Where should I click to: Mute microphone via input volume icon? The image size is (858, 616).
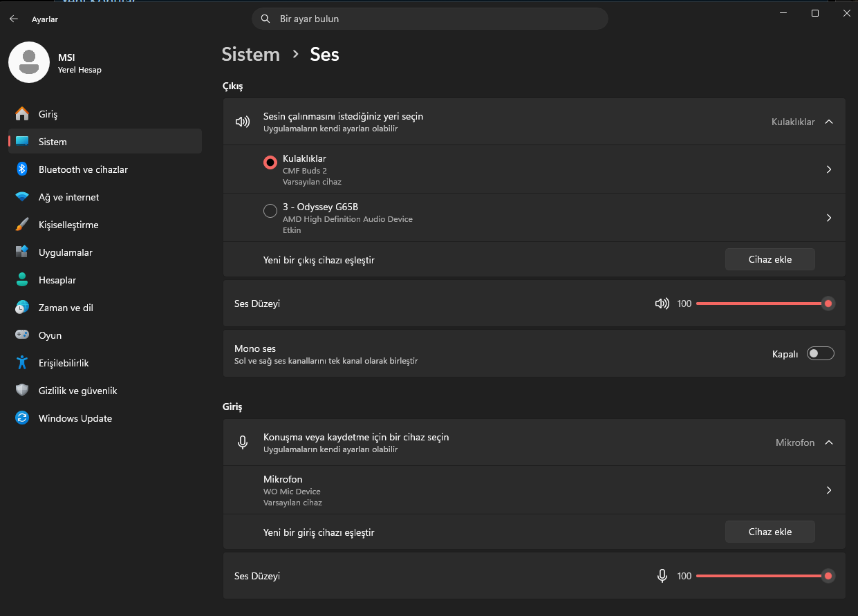(662, 576)
